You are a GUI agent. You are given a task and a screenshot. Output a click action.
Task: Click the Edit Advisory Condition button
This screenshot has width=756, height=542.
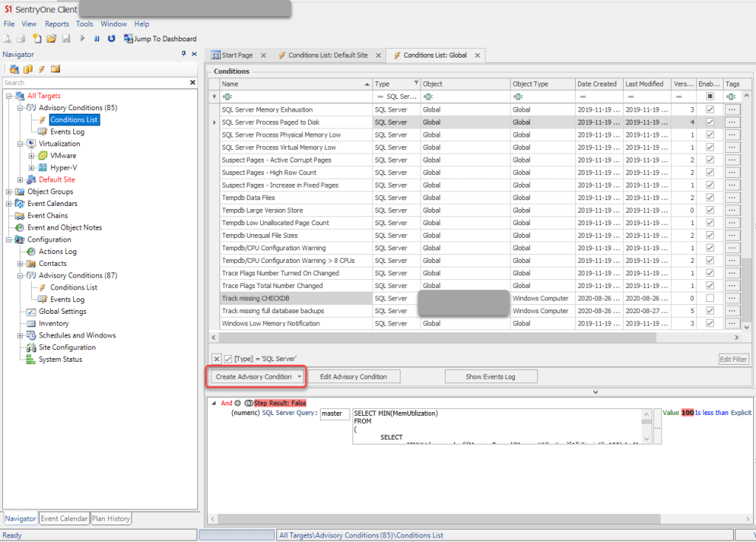coord(353,377)
